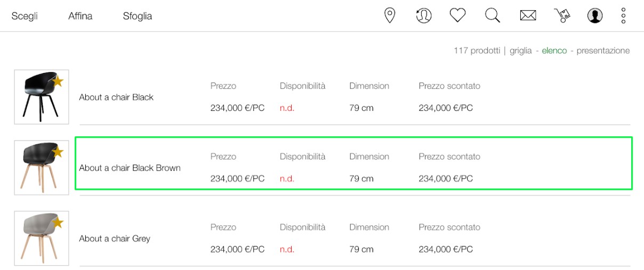644x270 pixels.
Task: Open the location pin icon
Action: pos(390,15)
